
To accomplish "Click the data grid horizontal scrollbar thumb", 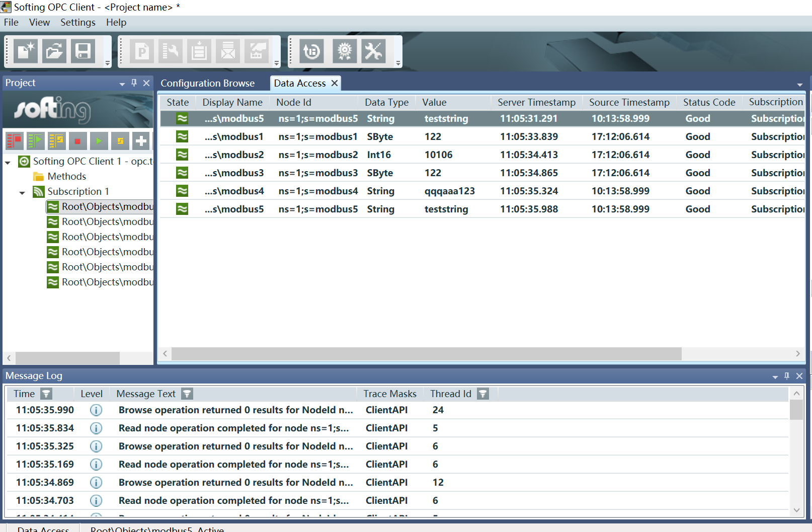I will pos(426,354).
